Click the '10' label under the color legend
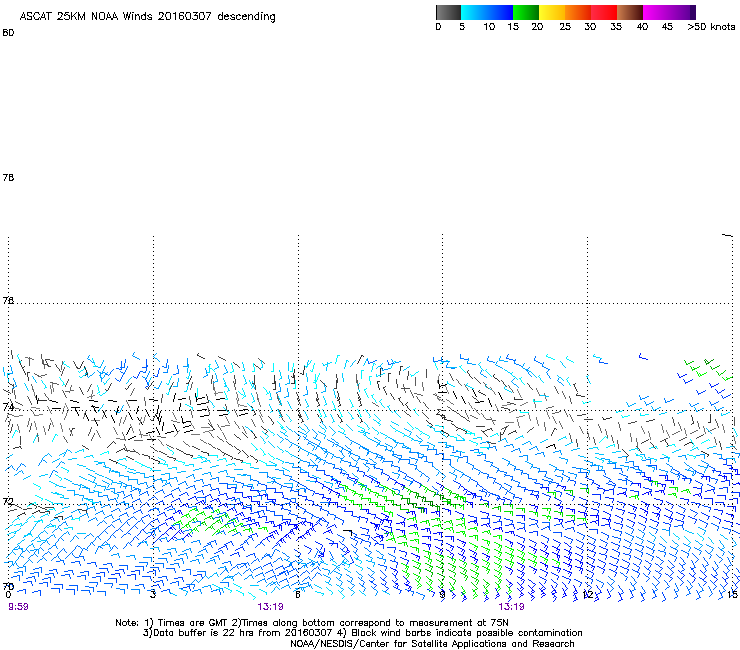This screenshot has width=740, height=650. pos(489,27)
